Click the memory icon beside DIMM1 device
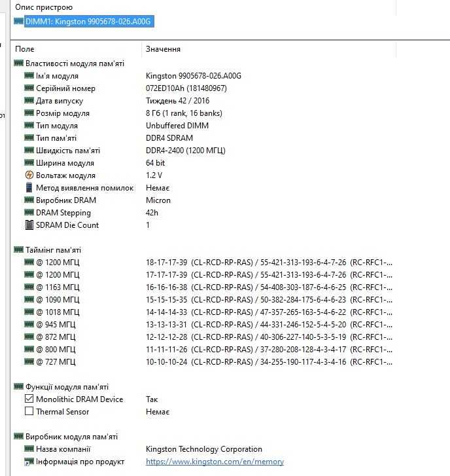 click(19, 21)
